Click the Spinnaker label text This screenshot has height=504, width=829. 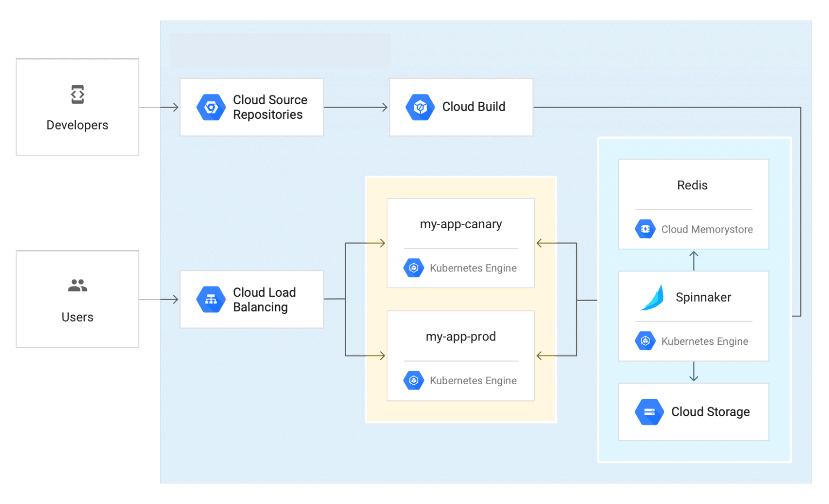coord(703,297)
